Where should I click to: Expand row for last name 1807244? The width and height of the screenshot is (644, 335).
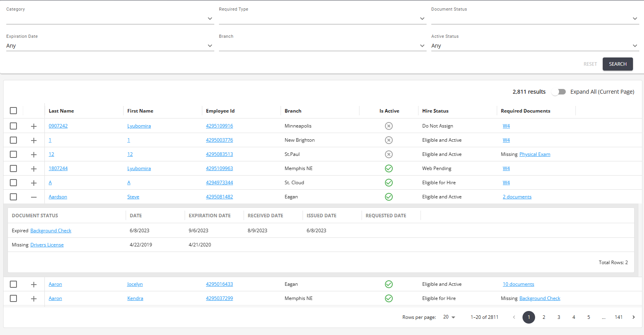point(34,169)
